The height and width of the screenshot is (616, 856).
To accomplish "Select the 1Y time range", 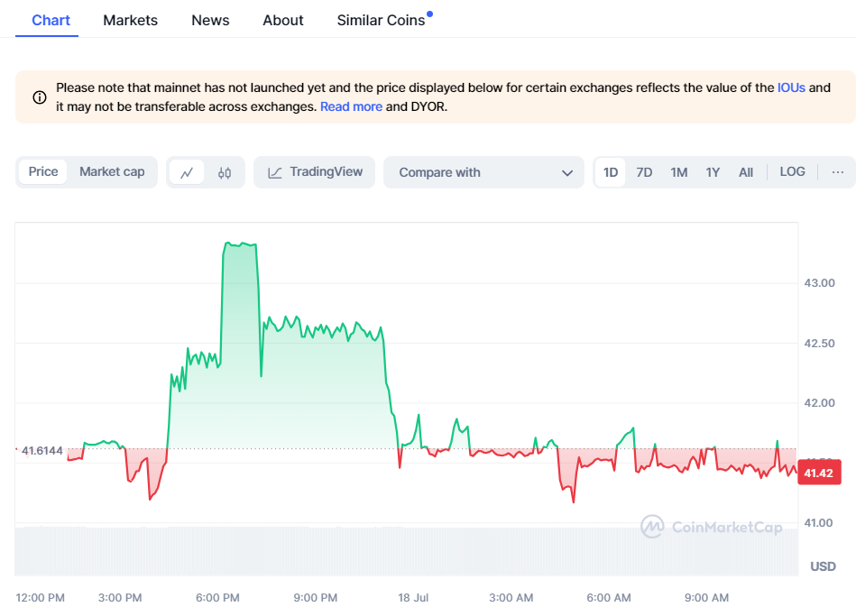I will (713, 172).
